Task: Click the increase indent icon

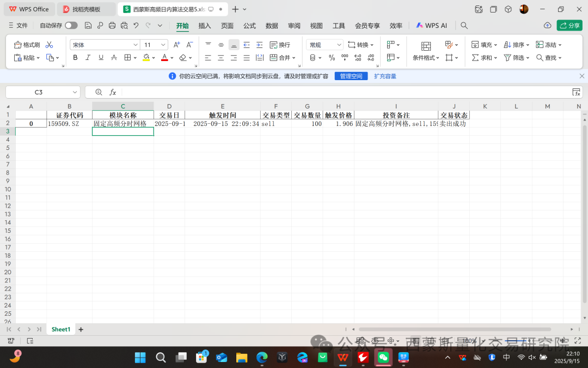Action: pos(259,45)
